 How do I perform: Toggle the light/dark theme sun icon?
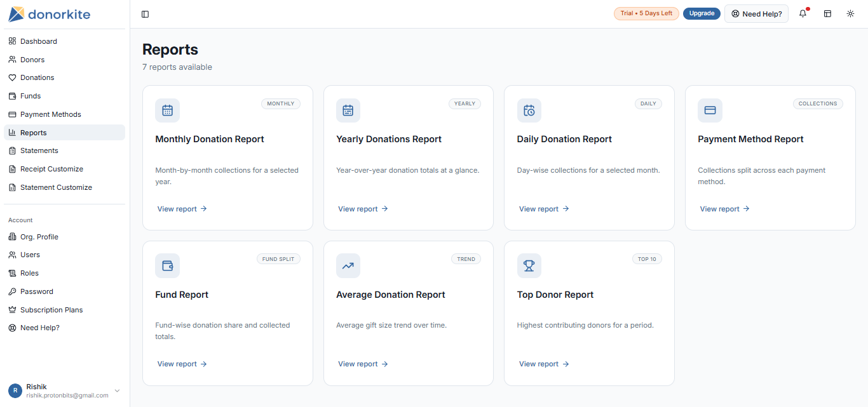(850, 13)
